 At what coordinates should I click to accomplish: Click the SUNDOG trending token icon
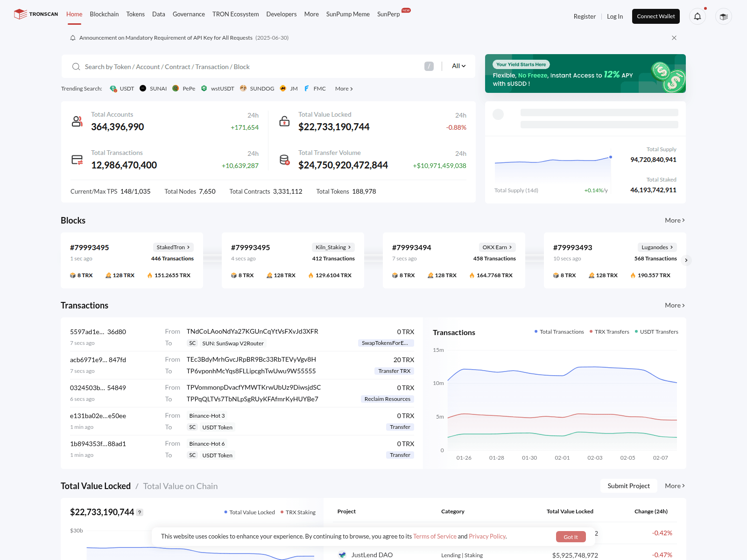243,88
